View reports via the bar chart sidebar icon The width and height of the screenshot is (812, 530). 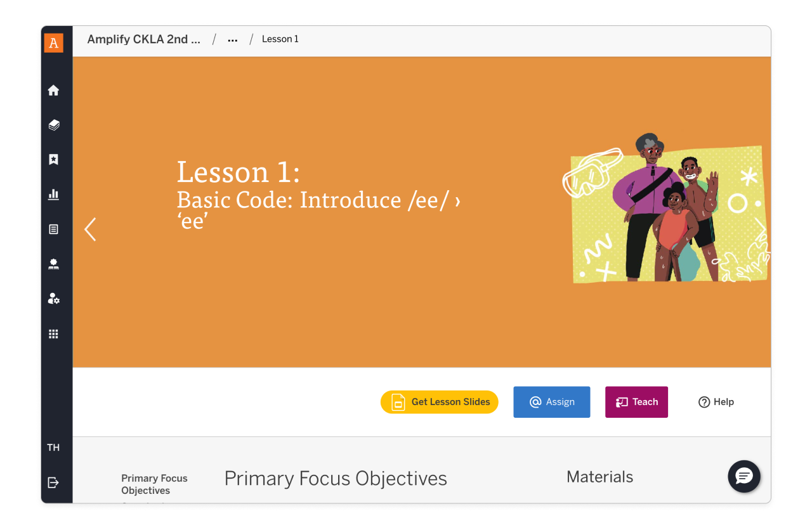coord(54,194)
